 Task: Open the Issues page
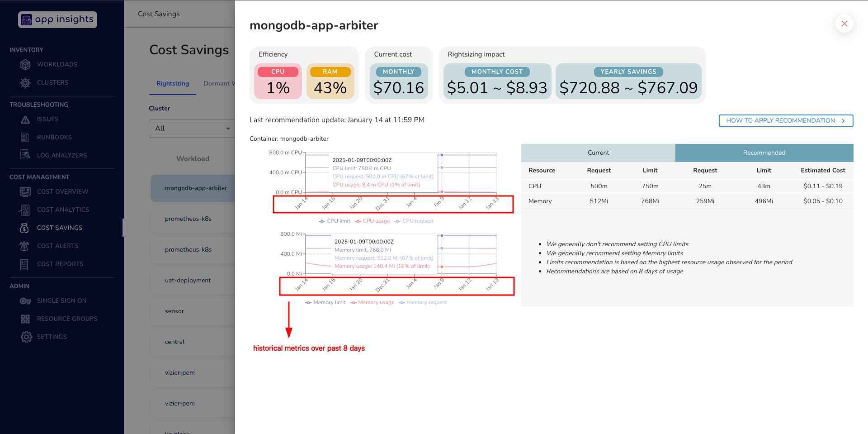47,119
